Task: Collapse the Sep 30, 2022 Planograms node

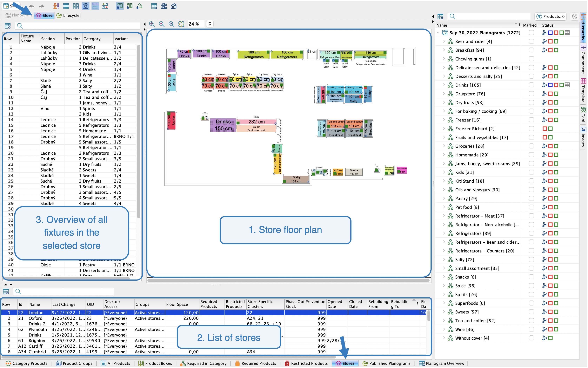Action: point(438,33)
